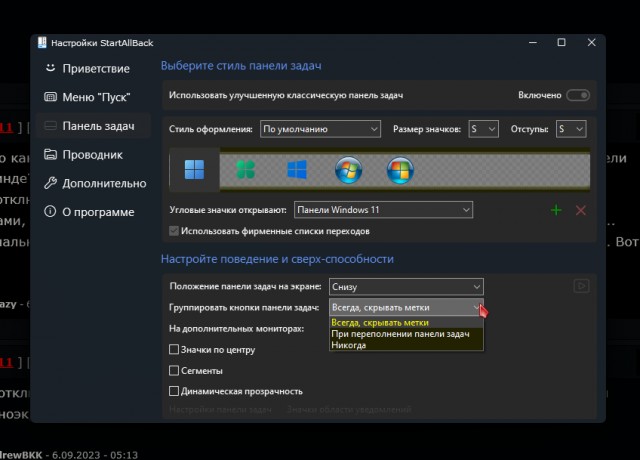This screenshot has width=640, height=460.
Task: Select the Windows 7 orb start icon
Action: coord(348,170)
